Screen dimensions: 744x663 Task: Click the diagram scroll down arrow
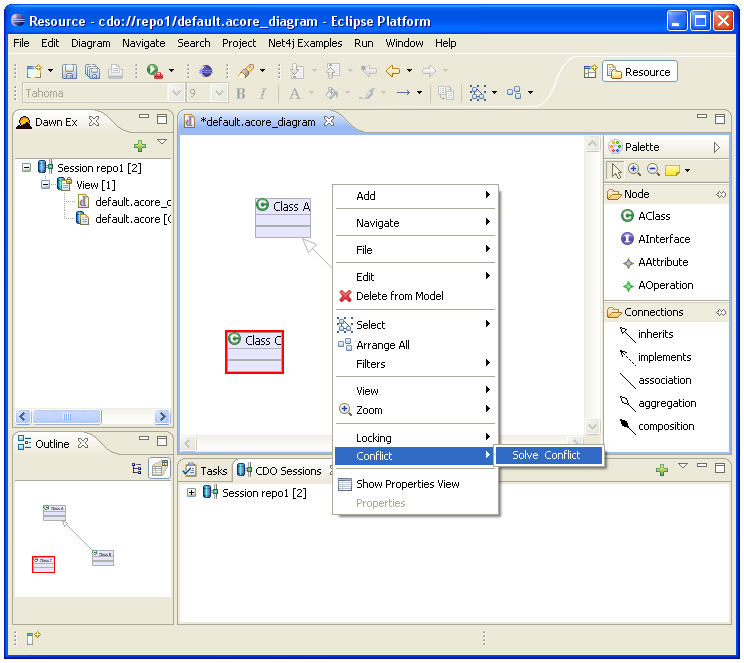(x=593, y=426)
